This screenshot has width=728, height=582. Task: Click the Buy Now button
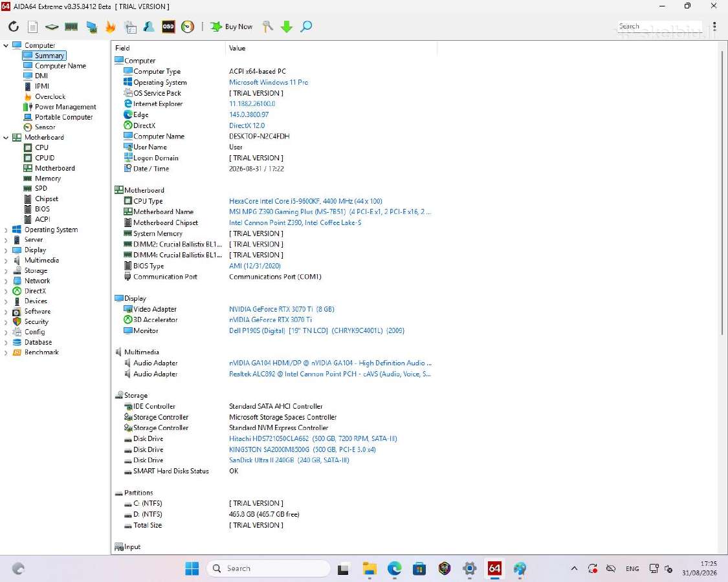[231, 27]
